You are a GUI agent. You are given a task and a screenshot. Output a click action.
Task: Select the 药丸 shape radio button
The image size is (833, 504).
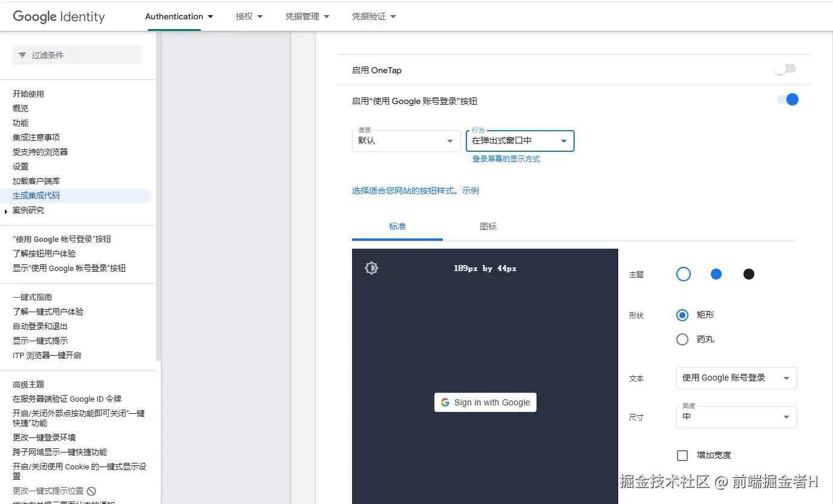point(682,339)
